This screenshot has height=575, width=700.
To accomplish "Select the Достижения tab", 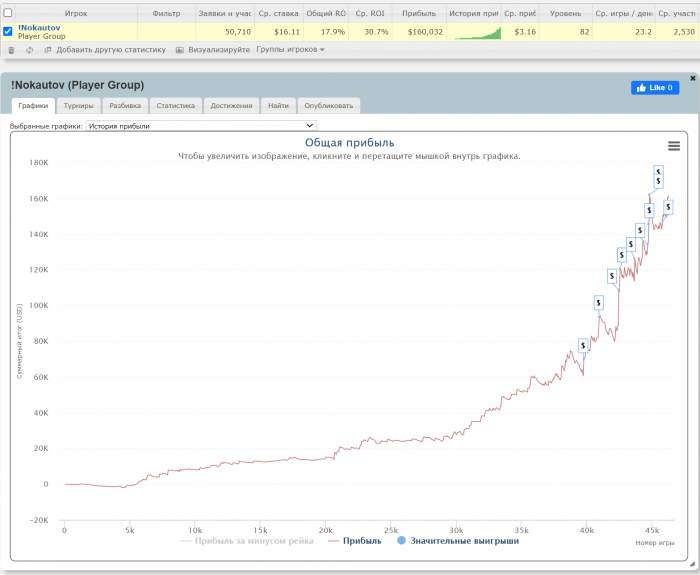I will coord(231,105).
